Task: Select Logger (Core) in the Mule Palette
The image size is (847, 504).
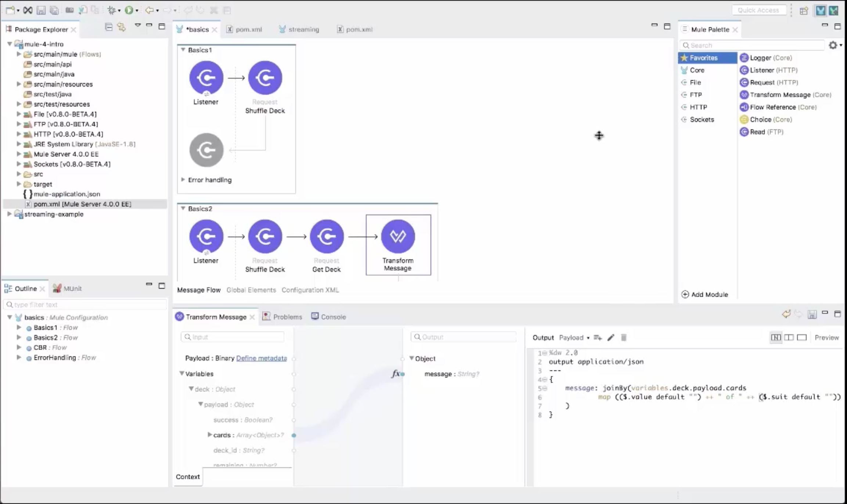Action: pyautogui.click(x=771, y=58)
